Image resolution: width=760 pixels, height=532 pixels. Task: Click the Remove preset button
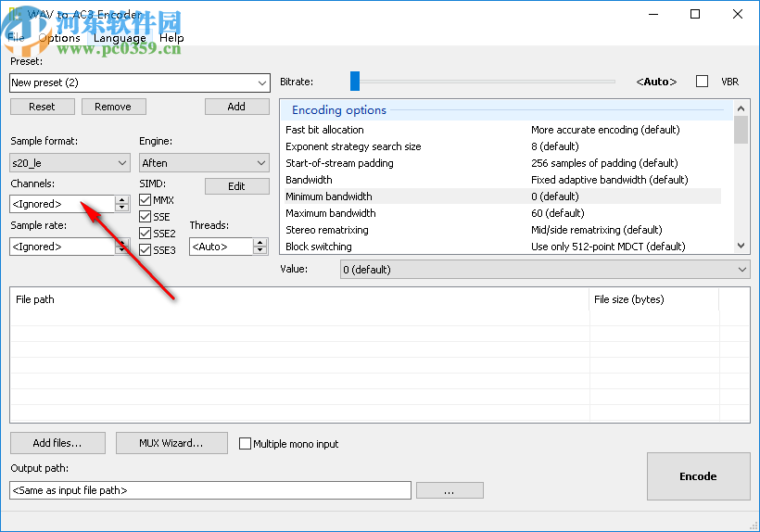pyautogui.click(x=113, y=107)
